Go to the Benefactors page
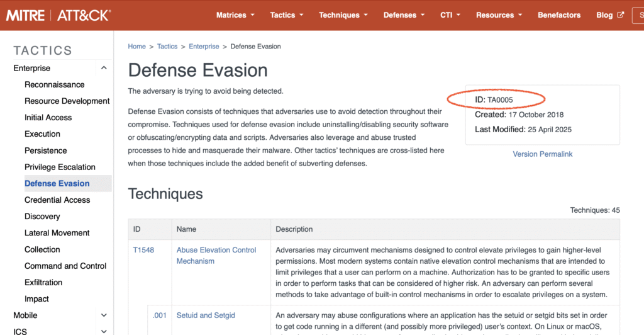The height and width of the screenshot is (335, 644). coord(559,15)
